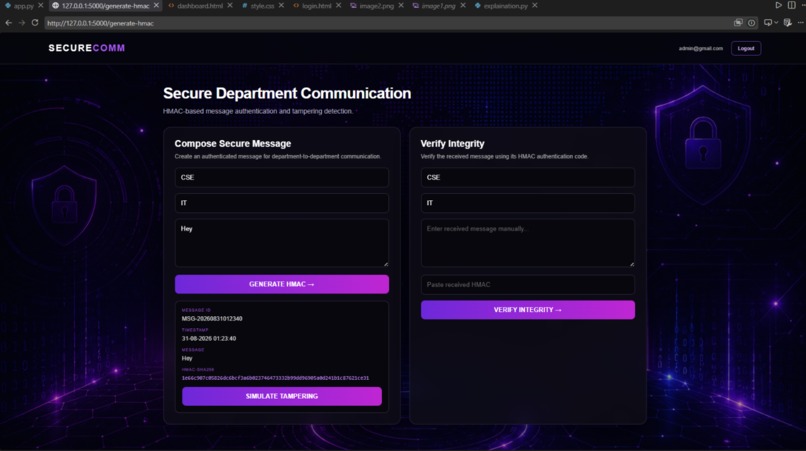
Task: Close the image1.png tab
Action: coord(463,5)
